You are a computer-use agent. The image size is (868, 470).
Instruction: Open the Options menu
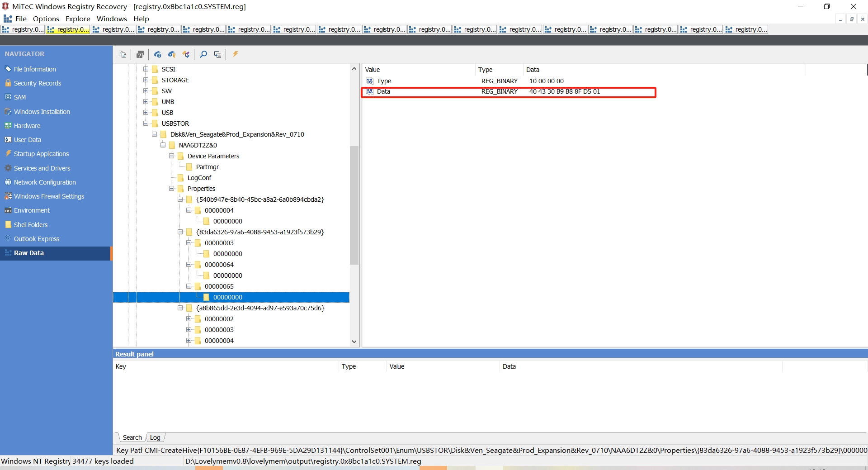tap(46, 19)
